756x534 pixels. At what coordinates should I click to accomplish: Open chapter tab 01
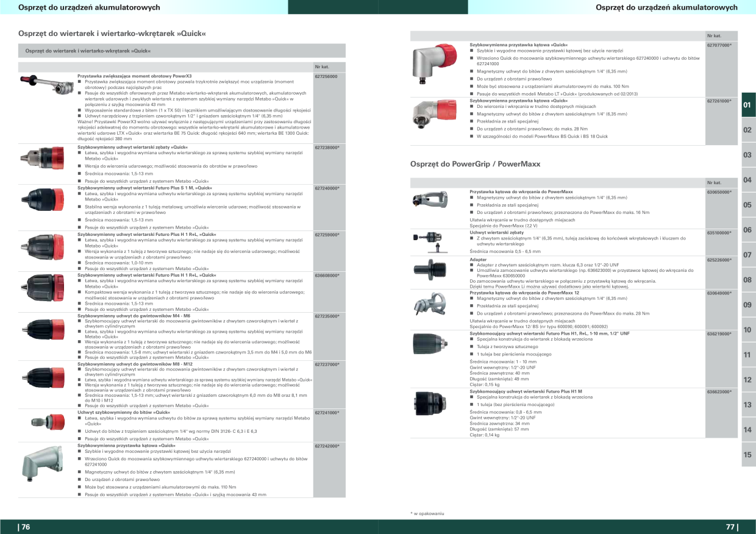coord(748,105)
